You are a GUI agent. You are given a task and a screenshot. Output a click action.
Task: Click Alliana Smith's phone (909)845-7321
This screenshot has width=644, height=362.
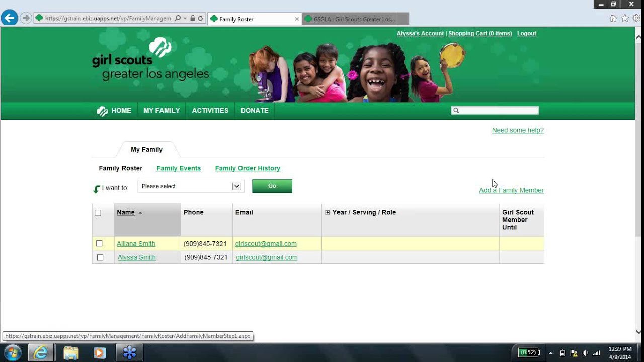point(205,244)
